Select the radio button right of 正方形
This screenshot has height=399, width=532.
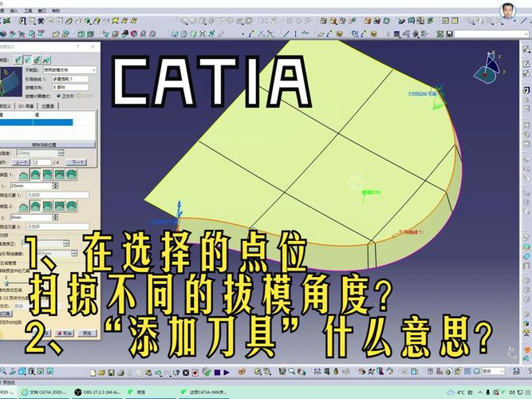click(x=79, y=96)
